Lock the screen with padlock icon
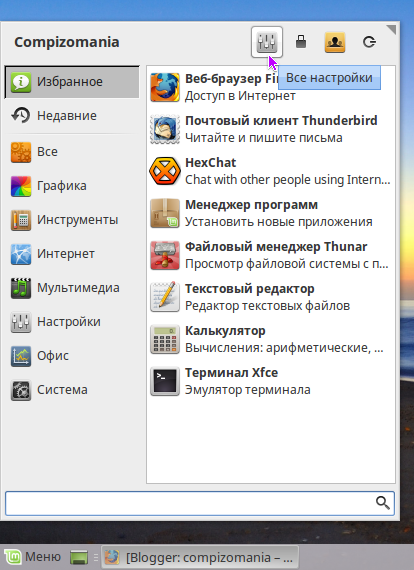The width and height of the screenshot is (414, 570). click(x=301, y=42)
